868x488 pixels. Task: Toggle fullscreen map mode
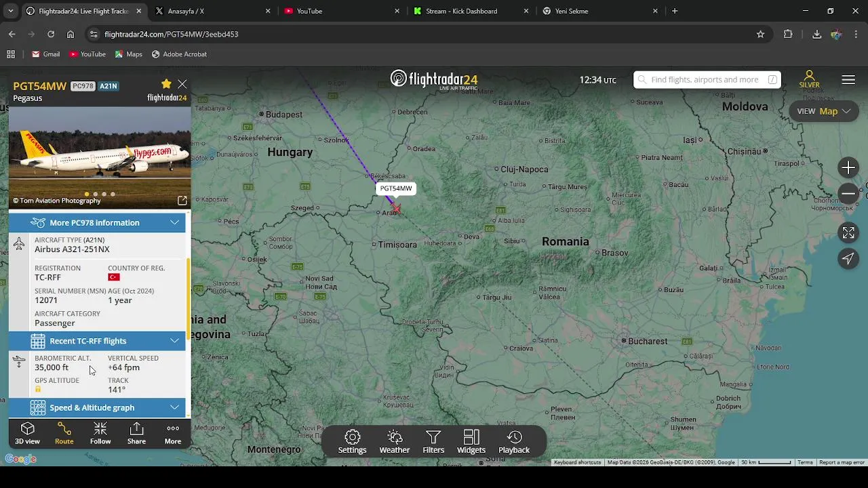point(848,233)
